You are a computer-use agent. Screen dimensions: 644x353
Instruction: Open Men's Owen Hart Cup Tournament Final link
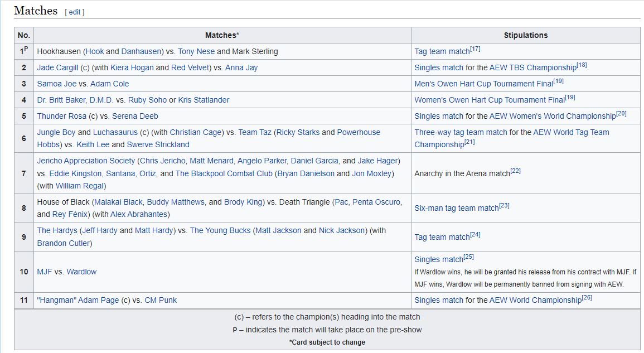[x=484, y=84]
